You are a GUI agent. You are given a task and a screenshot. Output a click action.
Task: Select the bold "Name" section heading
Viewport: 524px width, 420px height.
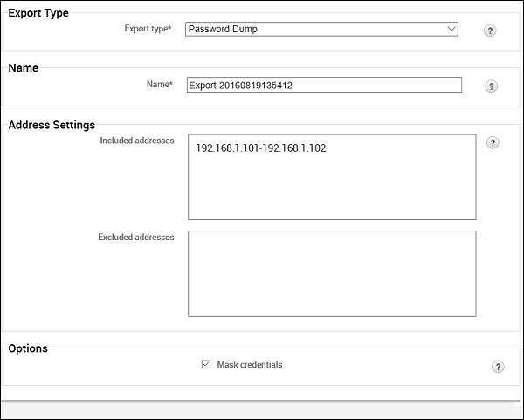pos(23,68)
